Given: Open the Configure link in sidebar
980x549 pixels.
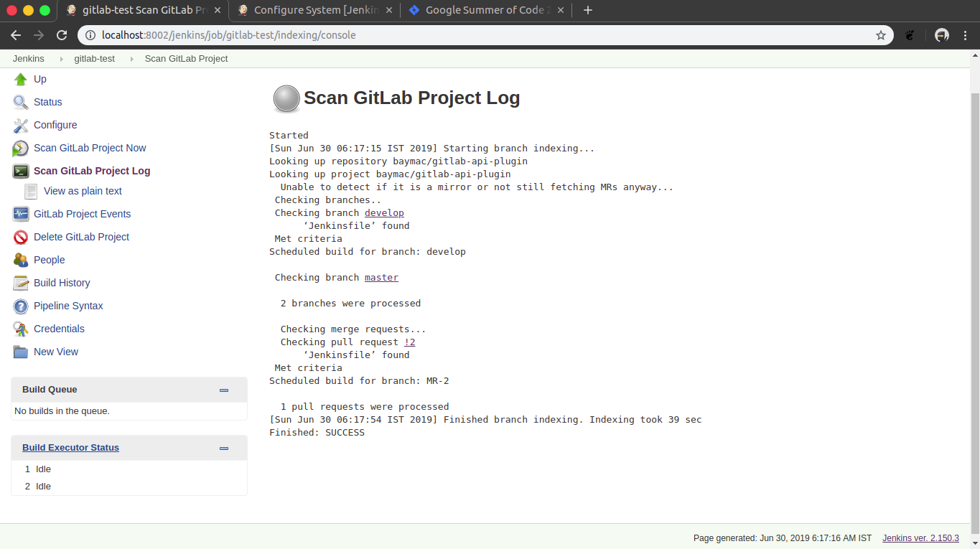Looking at the screenshot, I should (55, 125).
